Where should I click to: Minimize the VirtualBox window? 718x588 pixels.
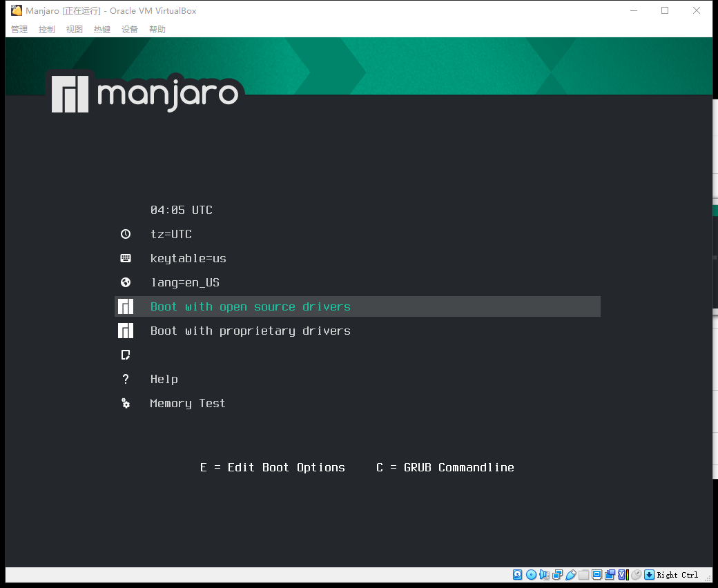point(634,10)
